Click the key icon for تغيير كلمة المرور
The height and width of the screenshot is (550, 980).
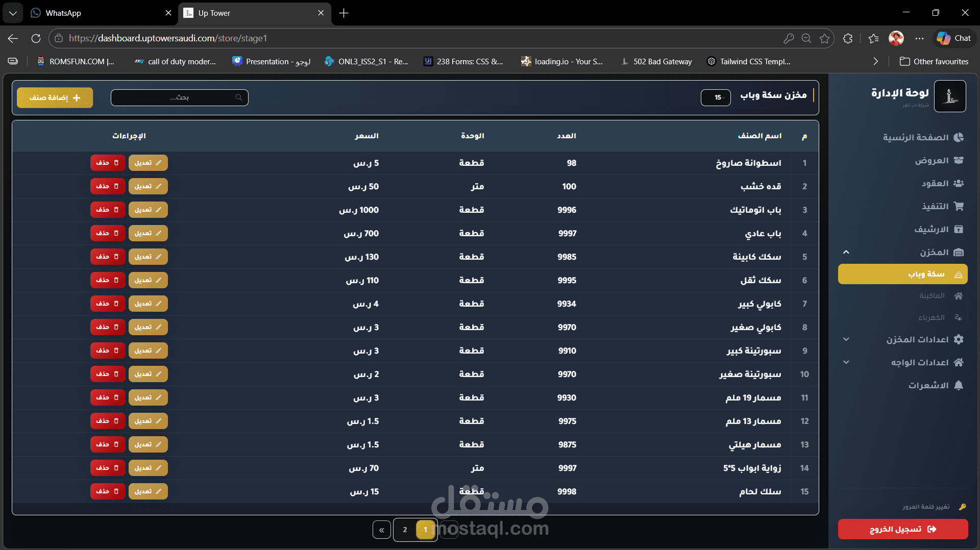[x=963, y=507]
